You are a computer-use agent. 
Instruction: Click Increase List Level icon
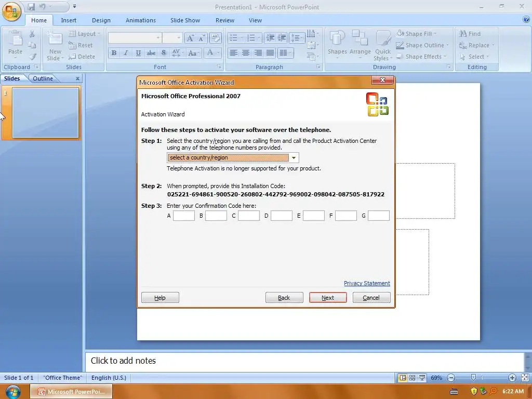(x=282, y=38)
